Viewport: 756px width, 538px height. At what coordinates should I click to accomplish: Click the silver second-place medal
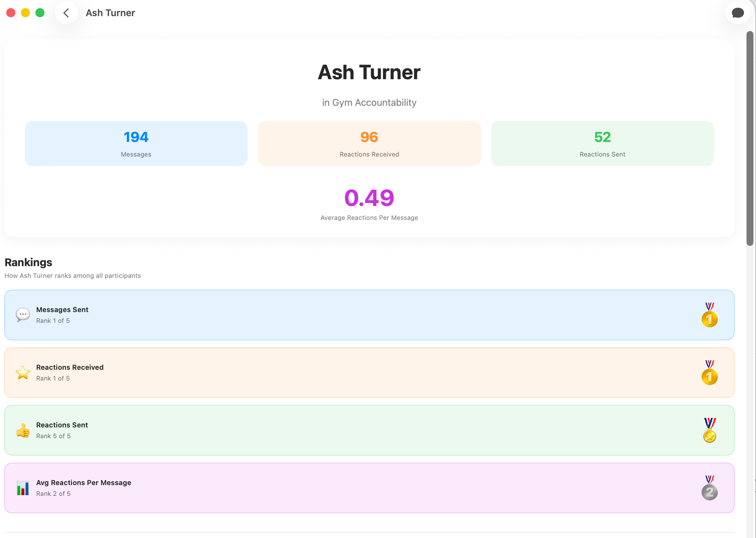(x=709, y=488)
